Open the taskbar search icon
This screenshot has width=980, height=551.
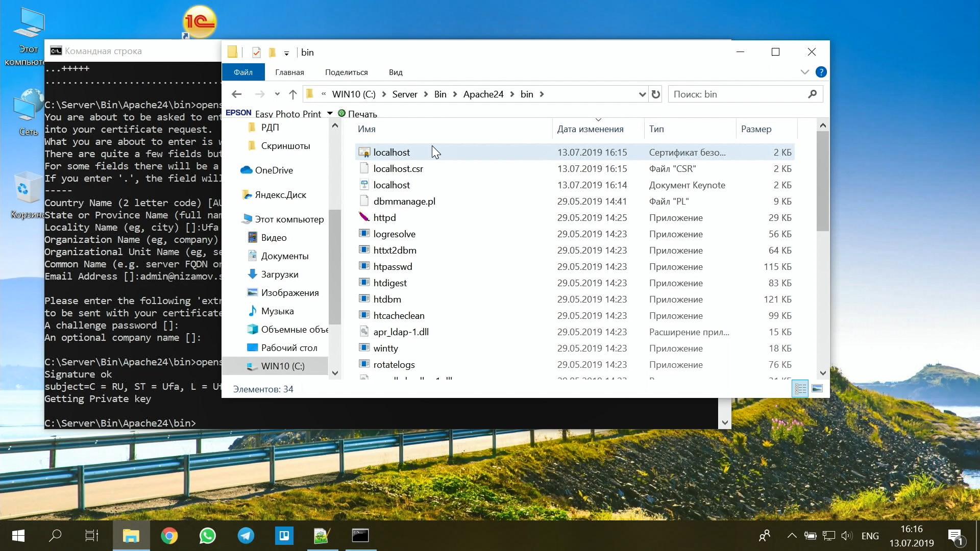(55, 536)
